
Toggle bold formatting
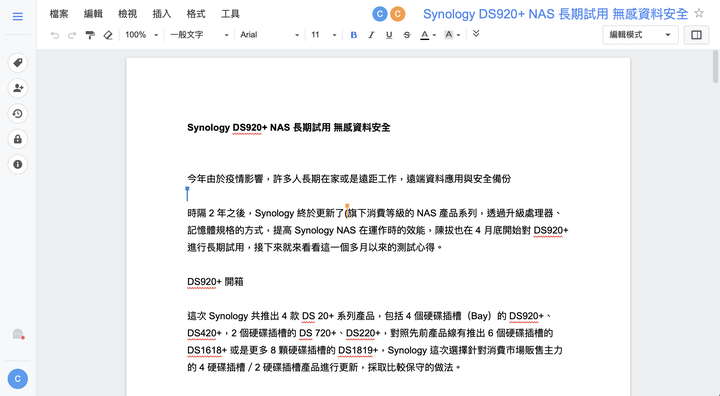[x=354, y=35]
